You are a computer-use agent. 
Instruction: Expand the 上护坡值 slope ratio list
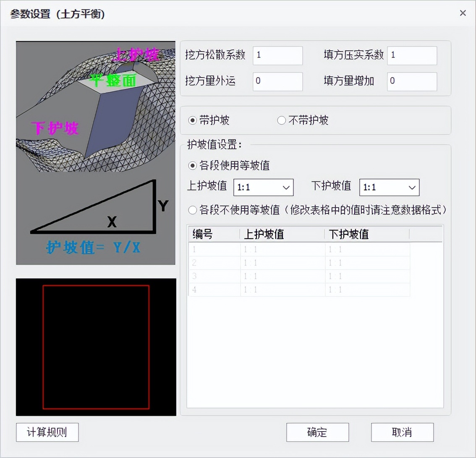click(x=286, y=187)
